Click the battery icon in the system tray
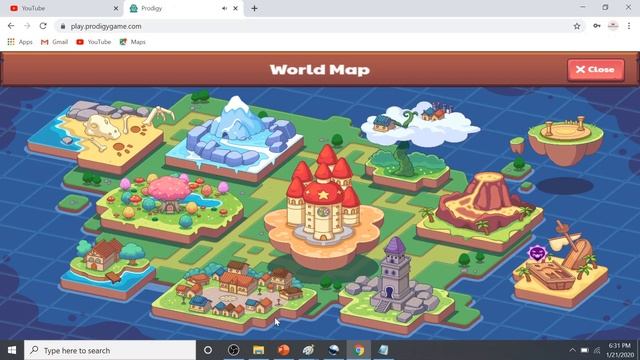This screenshot has width=640, height=360. pos(584,350)
